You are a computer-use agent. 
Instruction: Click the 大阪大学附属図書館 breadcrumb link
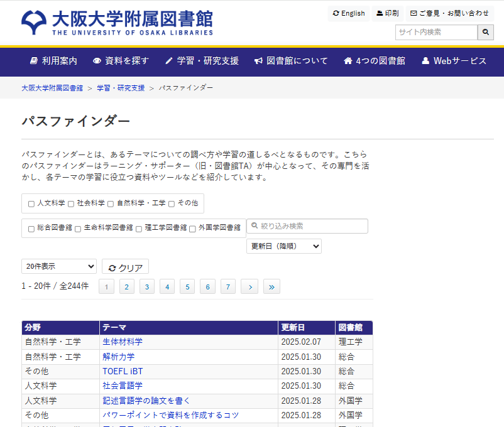coord(52,88)
